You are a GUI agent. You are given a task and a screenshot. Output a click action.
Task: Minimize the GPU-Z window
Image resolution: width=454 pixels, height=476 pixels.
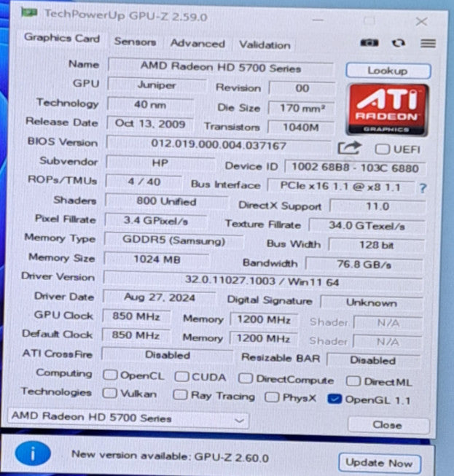(318, 20)
